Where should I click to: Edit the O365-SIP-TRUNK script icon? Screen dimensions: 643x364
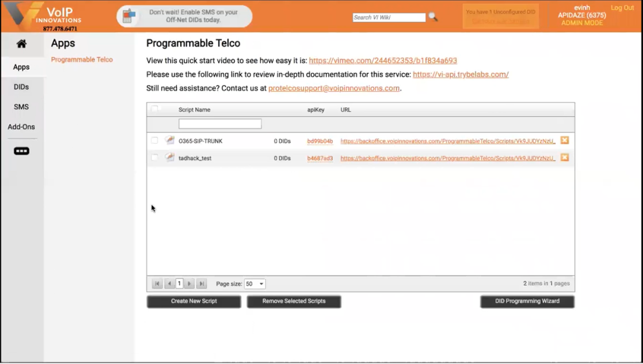click(169, 141)
